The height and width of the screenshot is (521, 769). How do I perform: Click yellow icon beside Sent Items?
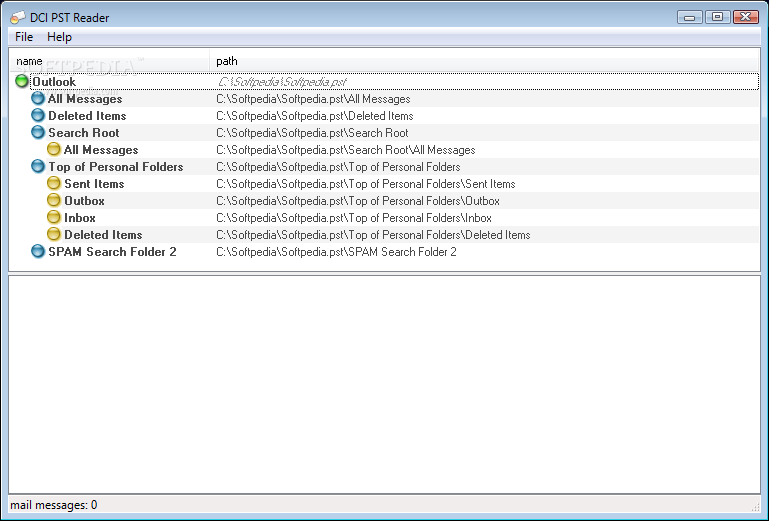[53, 183]
